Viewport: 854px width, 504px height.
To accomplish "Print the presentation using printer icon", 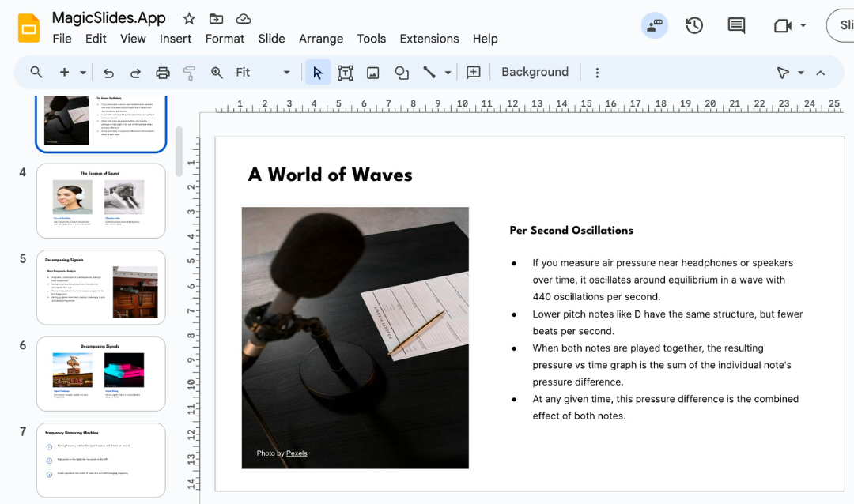I will pos(163,73).
